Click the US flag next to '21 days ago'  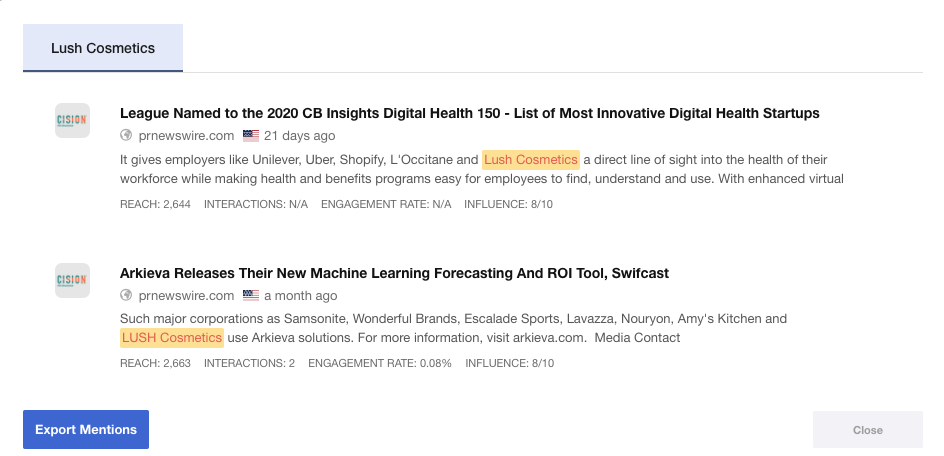point(251,136)
